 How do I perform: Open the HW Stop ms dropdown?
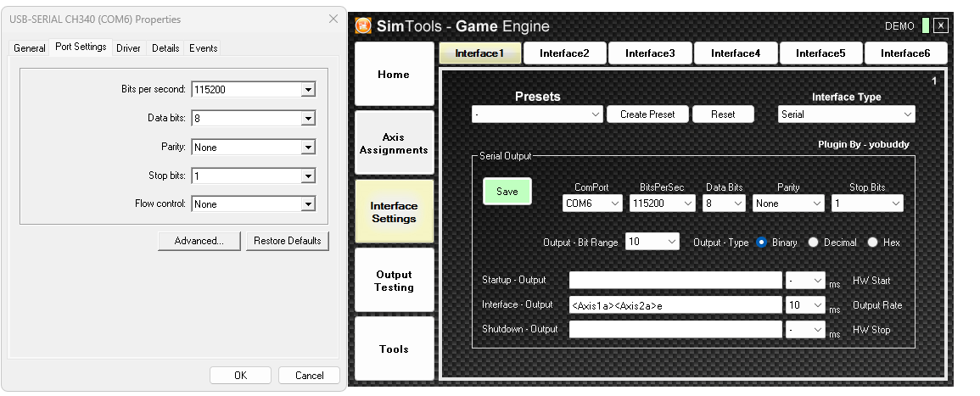click(805, 329)
